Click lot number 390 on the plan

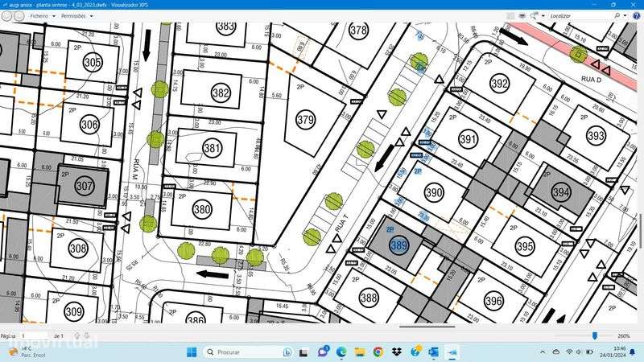pos(434,192)
